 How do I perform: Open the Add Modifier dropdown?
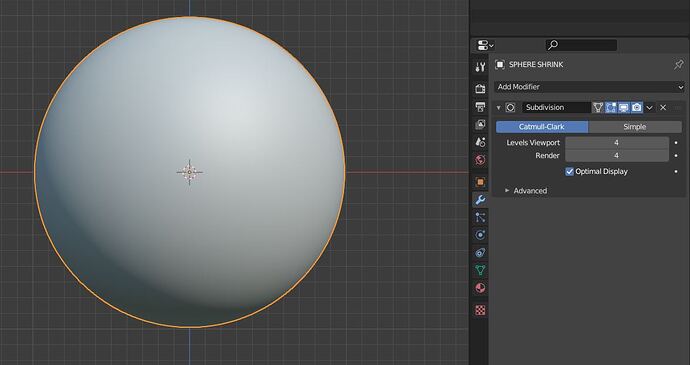(589, 87)
